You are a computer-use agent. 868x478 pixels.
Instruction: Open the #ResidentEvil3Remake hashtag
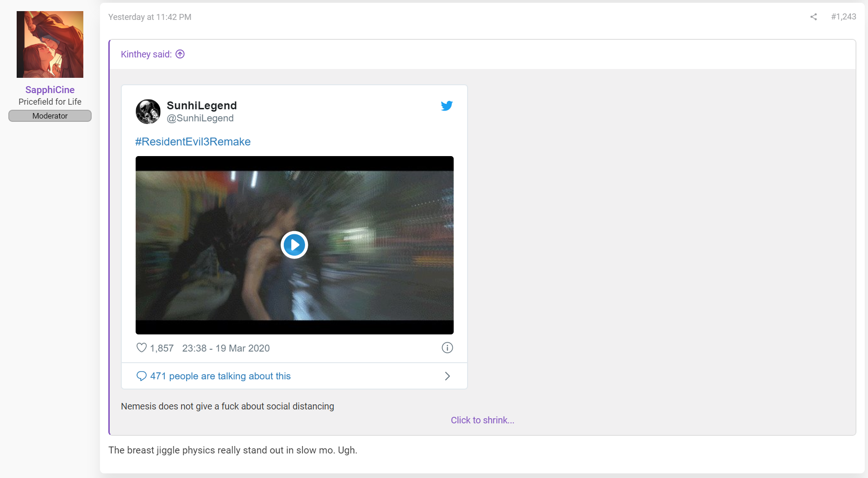193,142
